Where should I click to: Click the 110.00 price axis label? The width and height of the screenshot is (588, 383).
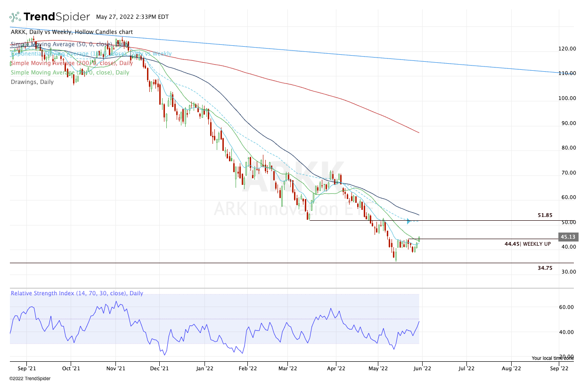(567, 74)
